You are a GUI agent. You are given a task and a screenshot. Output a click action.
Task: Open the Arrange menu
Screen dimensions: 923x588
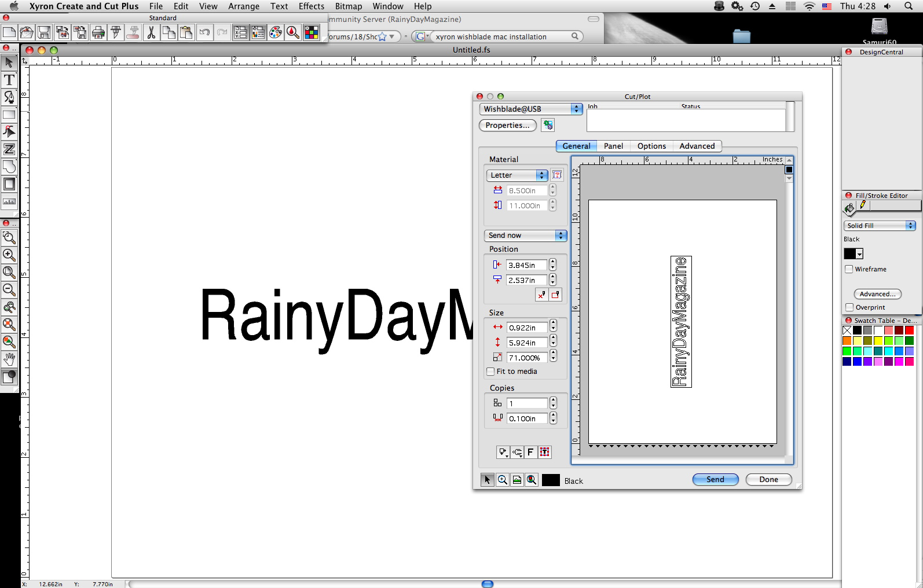[x=244, y=6]
